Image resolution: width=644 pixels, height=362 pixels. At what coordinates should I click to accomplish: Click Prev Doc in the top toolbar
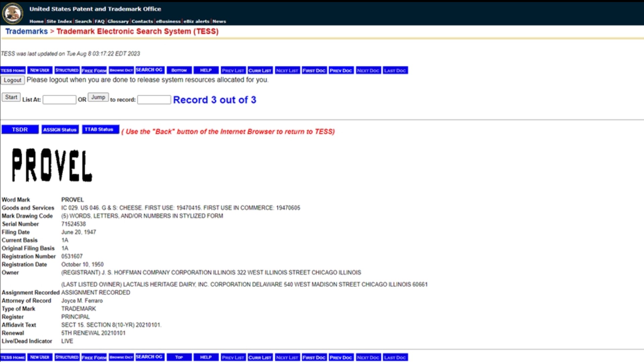click(x=341, y=70)
